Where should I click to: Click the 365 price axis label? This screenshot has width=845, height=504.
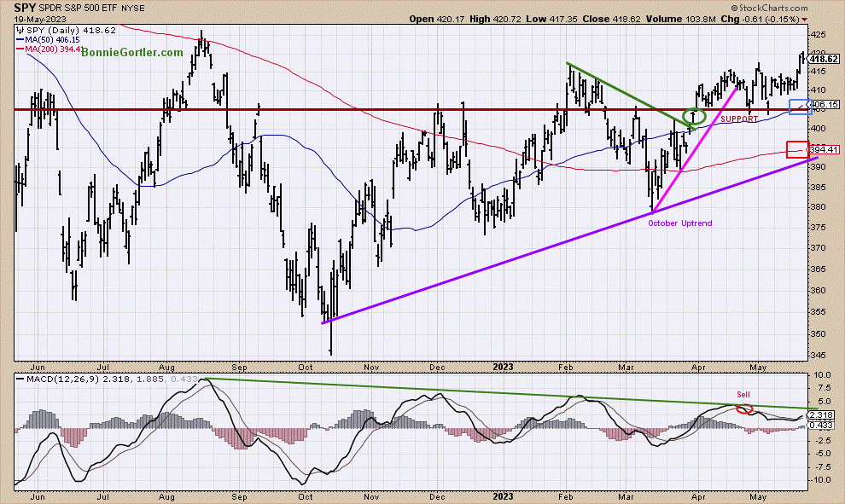tap(818, 269)
